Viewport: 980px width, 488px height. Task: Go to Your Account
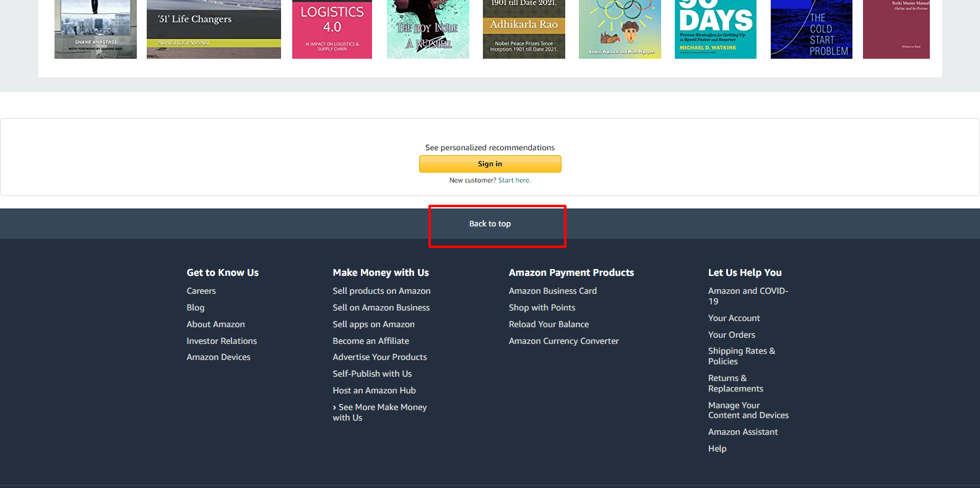pos(734,318)
